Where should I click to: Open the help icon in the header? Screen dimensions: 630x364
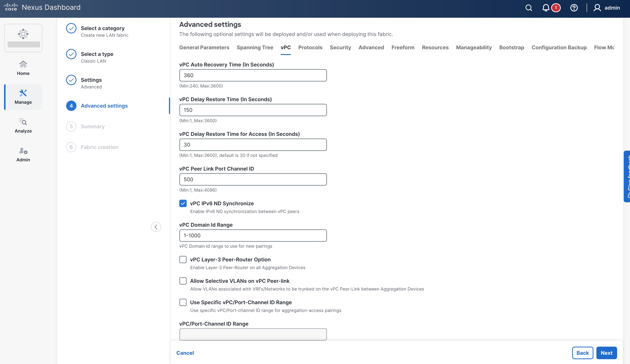pos(574,8)
